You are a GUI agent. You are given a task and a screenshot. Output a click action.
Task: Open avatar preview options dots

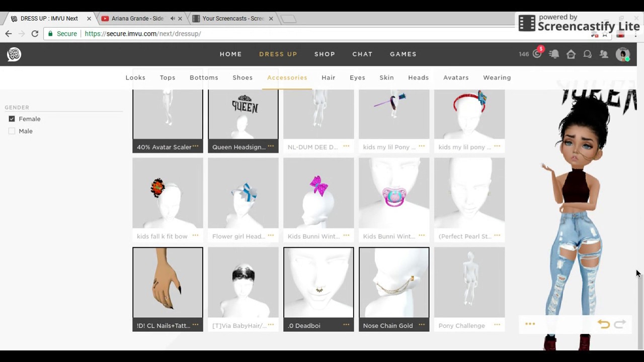coord(530,324)
